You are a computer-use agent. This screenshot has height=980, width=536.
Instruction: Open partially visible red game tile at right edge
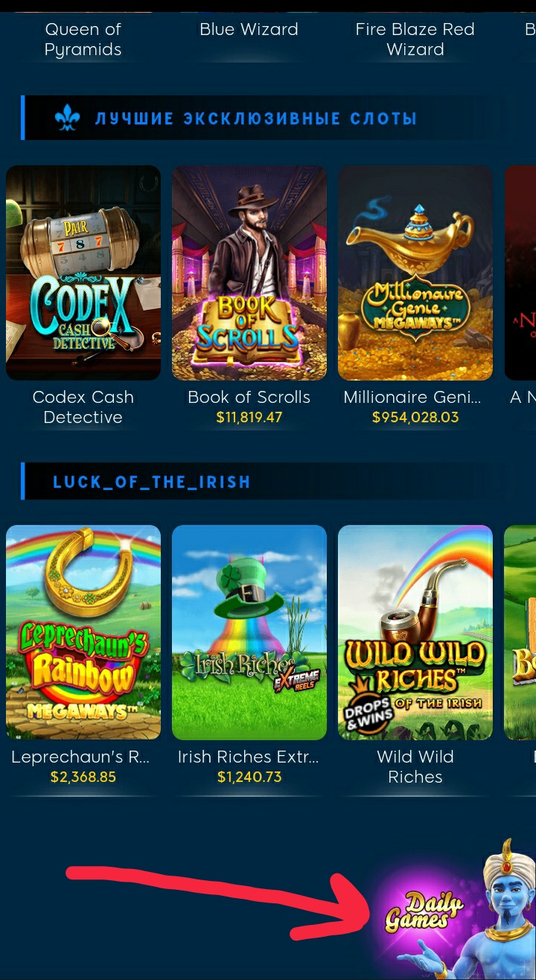point(520,273)
